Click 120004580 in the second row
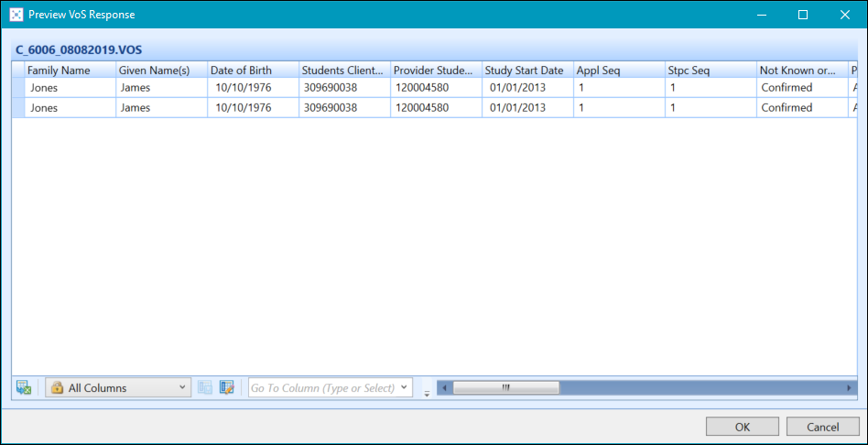 (422, 108)
